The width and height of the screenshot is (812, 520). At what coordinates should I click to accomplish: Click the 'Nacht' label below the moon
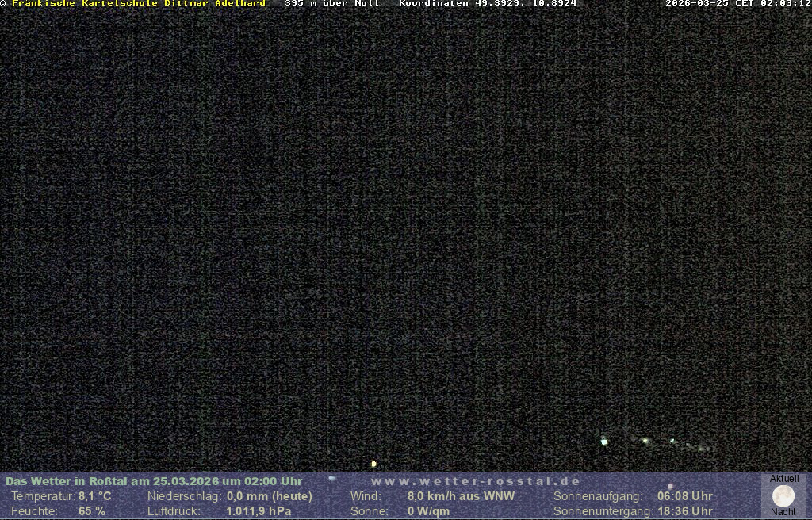[x=783, y=512]
